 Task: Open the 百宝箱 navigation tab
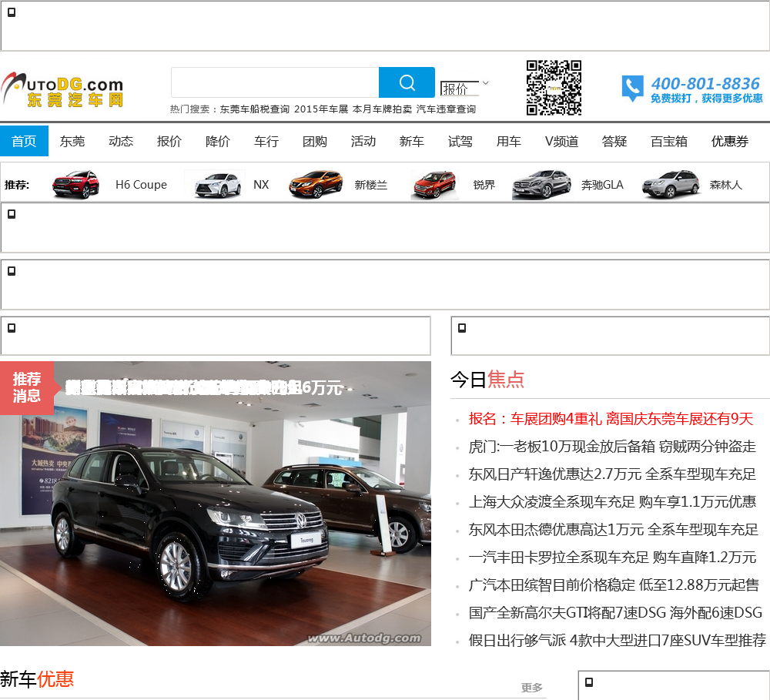click(669, 141)
